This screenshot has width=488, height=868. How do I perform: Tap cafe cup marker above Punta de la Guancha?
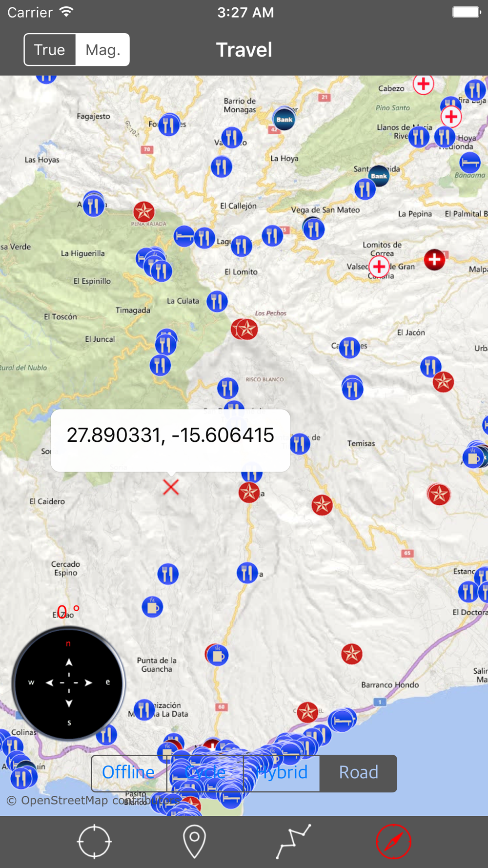point(152,607)
